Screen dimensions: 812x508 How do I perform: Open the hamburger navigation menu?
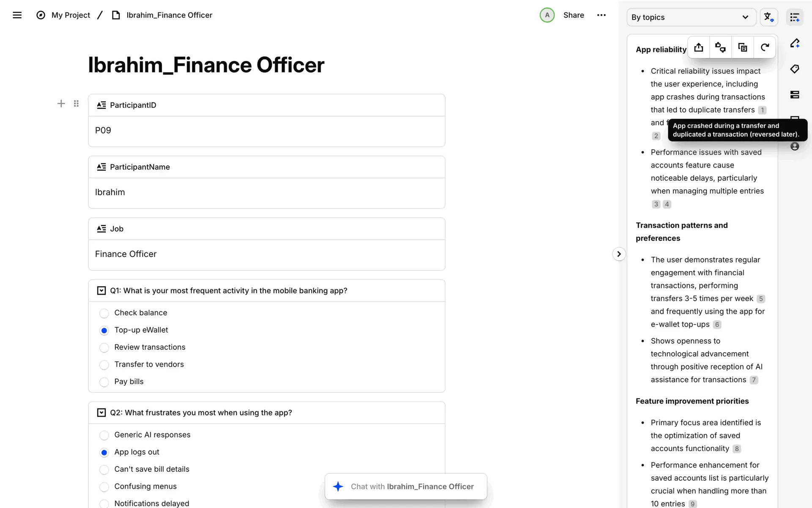coord(17,15)
